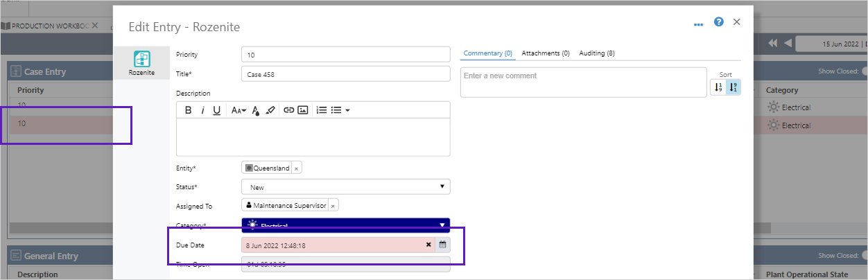
Task: Focus the Enter a new comment box
Action: point(583,82)
